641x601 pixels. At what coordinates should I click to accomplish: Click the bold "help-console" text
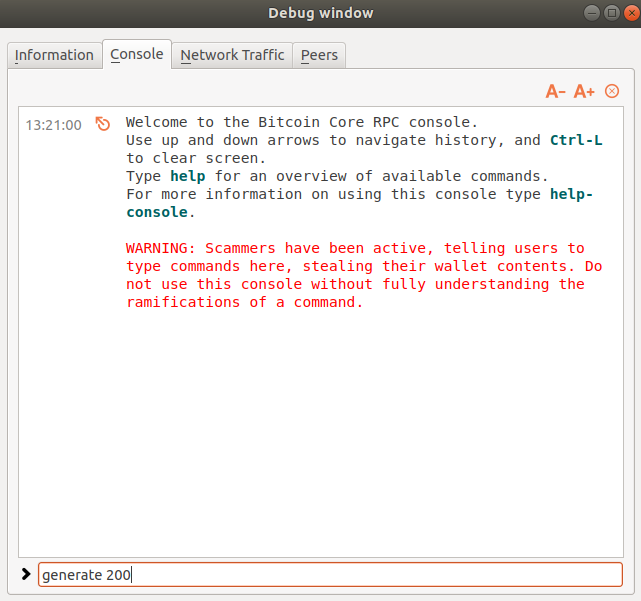coord(155,212)
